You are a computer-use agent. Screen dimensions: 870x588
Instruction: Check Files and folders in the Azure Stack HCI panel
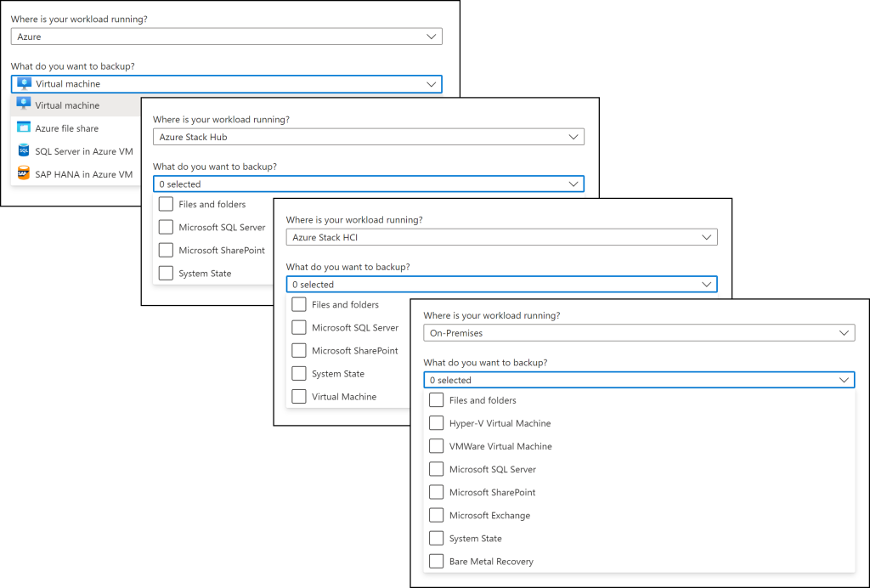(299, 304)
